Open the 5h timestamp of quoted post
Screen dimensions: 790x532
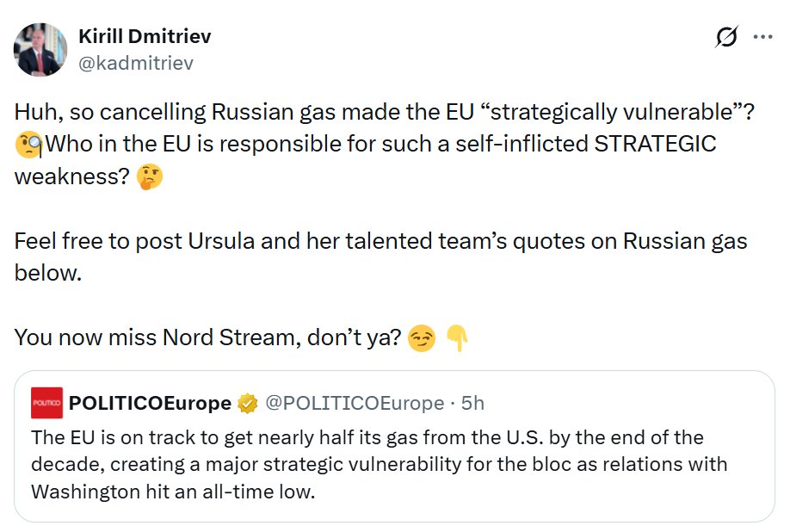(x=472, y=403)
